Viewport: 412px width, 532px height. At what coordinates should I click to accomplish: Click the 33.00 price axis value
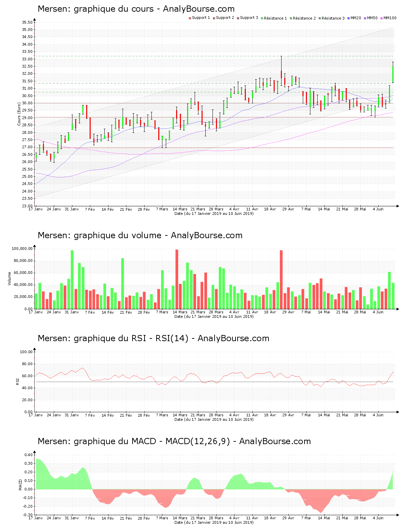point(27,59)
